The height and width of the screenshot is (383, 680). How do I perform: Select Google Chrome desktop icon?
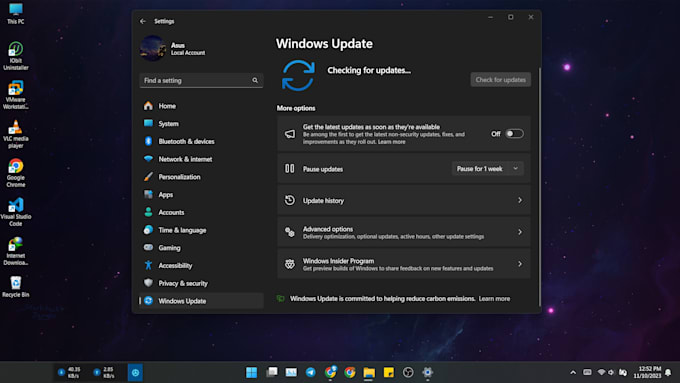tap(16, 173)
